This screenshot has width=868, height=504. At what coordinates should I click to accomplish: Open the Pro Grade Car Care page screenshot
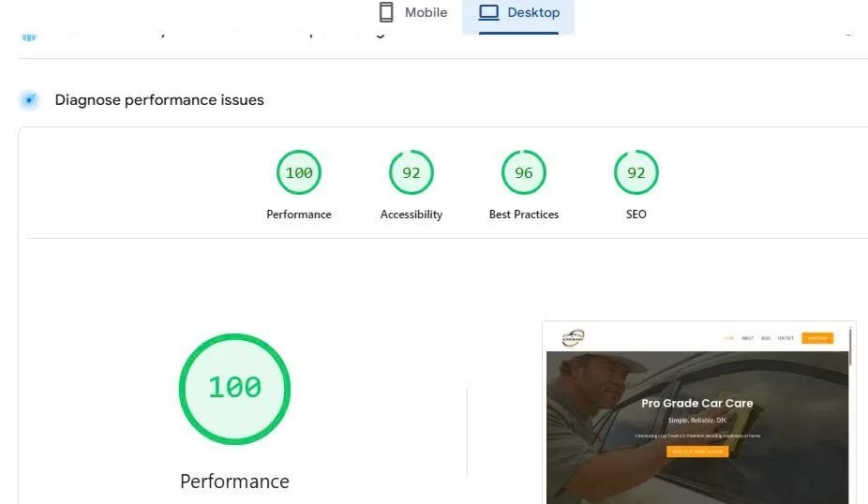[698, 413]
